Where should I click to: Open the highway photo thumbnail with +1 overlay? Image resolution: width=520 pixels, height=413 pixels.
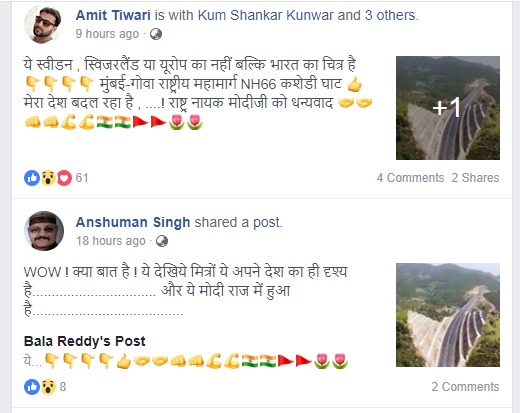pos(448,108)
